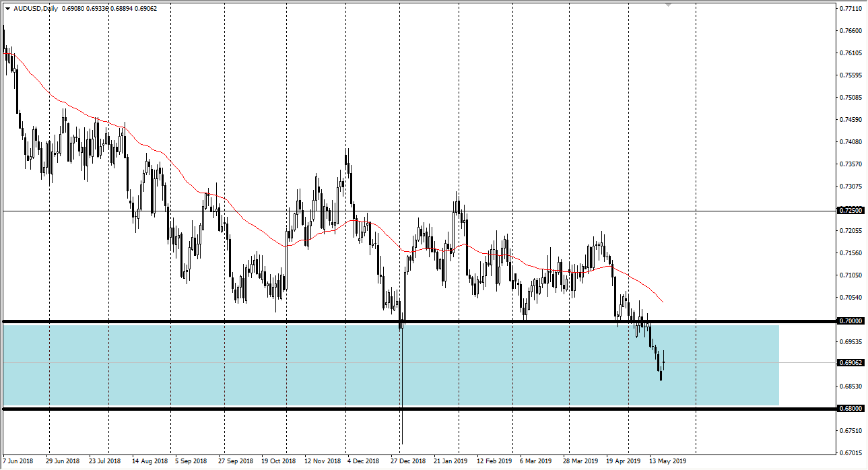
Task: Expand the AUDUSD symbol dropdown arrow
Action: pos(7,8)
